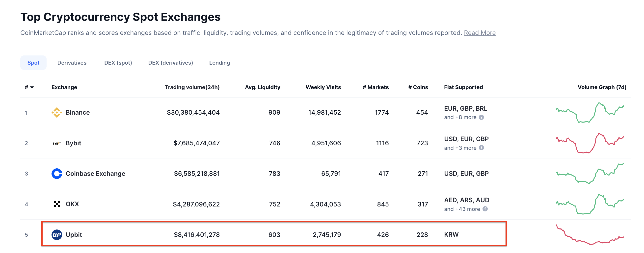The image size is (644, 253).
Task: Open Upbit's 7-day volume graph
Action: click(x=590, y=235)
